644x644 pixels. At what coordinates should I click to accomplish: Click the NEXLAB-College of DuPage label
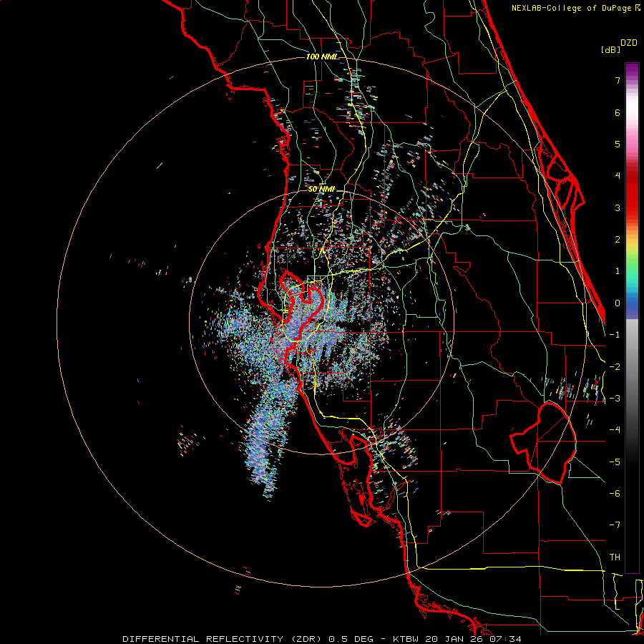point(572,8)
